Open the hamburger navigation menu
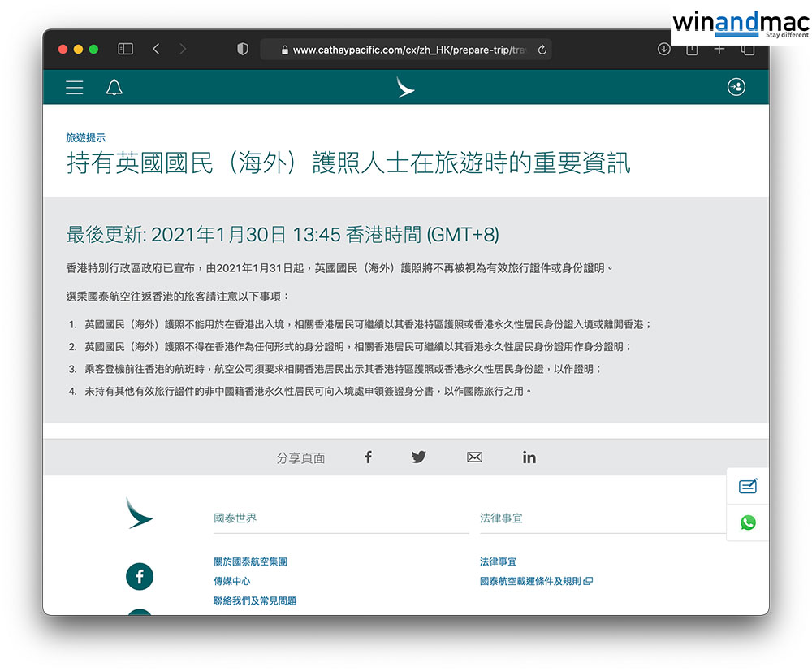Image resolution: width=812 pixels, height=672 pixels. coord(75,88)
